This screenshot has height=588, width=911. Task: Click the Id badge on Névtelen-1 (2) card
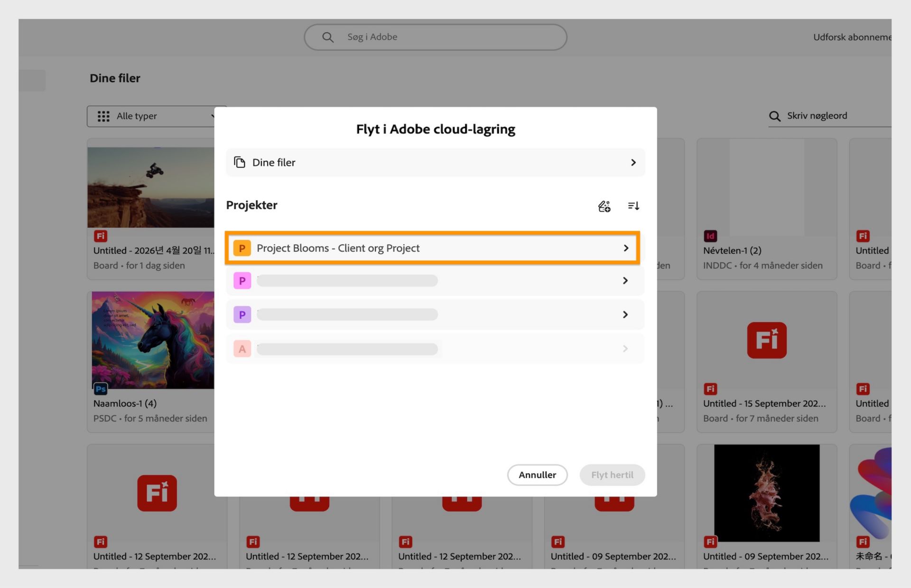[x=710, y=236]
